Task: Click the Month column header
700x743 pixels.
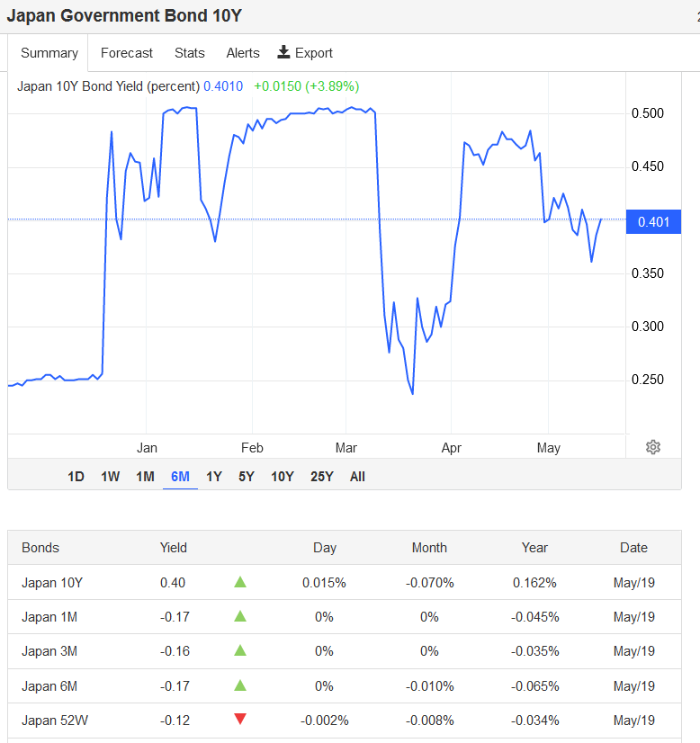Action: [x=429, y=548]
